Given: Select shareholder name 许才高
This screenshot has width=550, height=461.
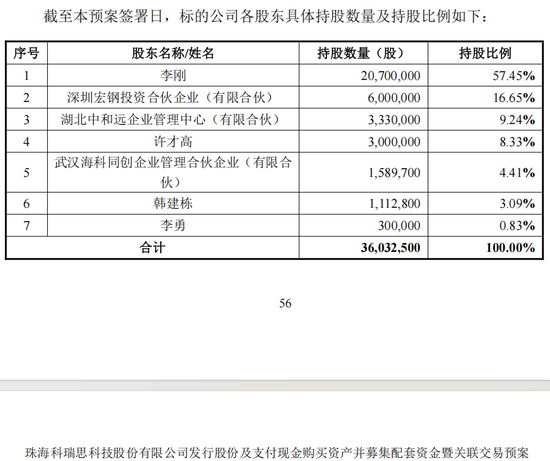Looking at the screenshot, I should pyautogui.click(x=173, y=142).
